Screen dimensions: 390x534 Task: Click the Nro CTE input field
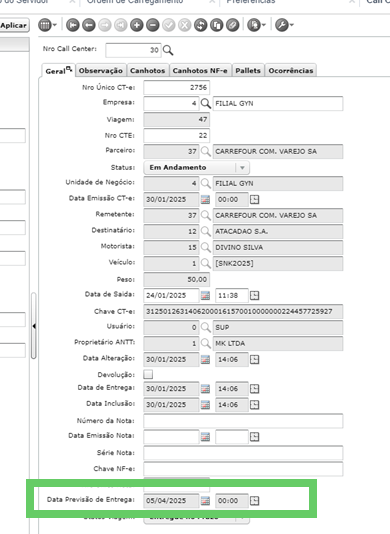pyautogui.click(x=176, y=136)
